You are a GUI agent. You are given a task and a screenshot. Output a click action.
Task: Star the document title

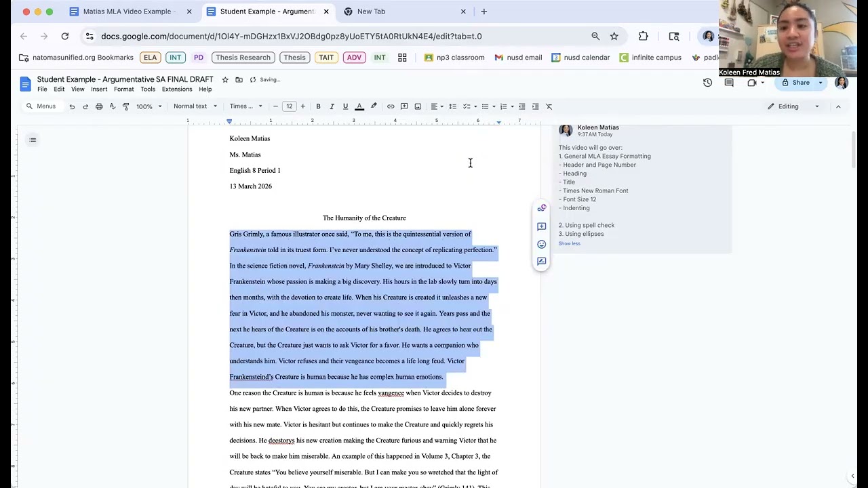225,80
